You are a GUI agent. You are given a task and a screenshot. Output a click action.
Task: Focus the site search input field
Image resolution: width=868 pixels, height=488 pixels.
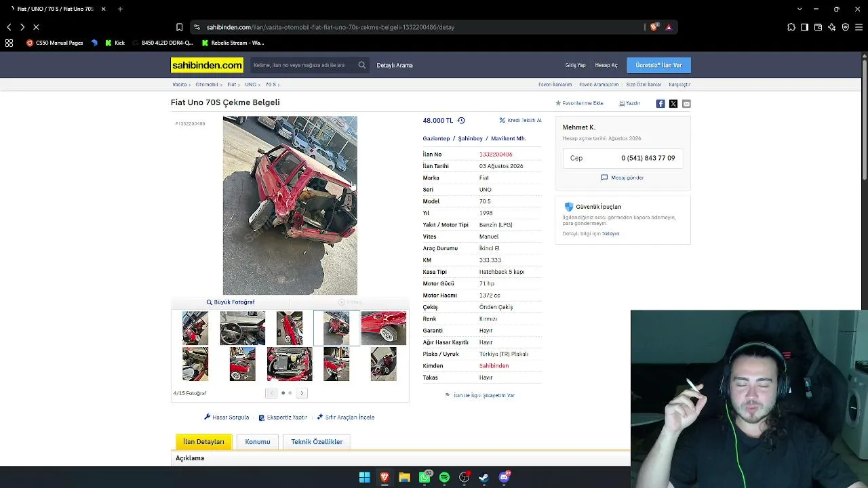tap(302, 65)
